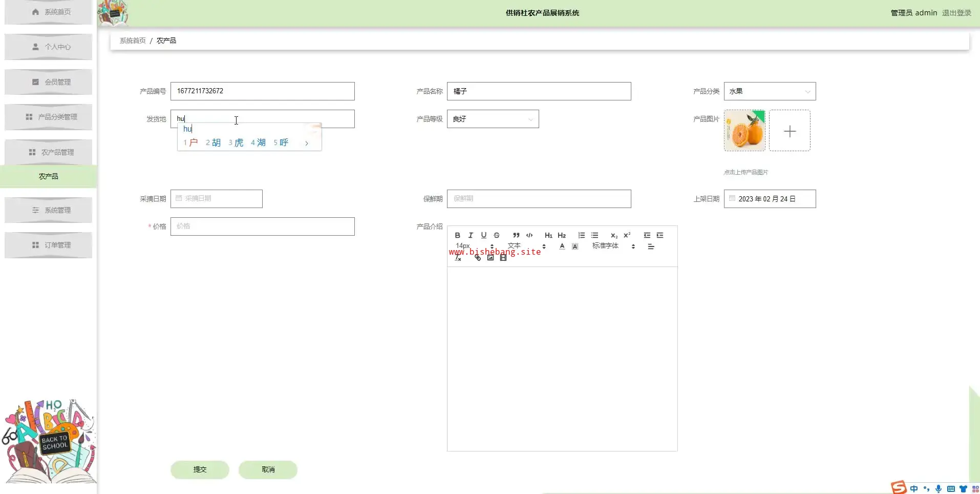Choose IME candidate 4 湖

[258, 142]
